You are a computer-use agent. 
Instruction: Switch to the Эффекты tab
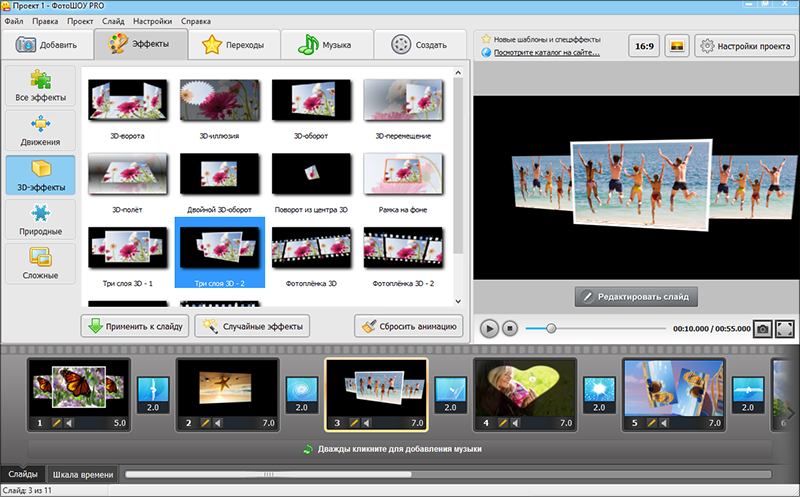point(141,44)
